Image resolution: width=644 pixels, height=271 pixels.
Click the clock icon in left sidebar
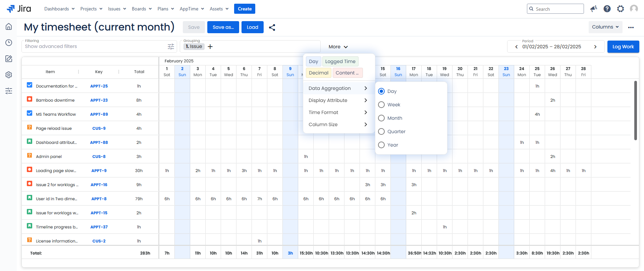9,43
